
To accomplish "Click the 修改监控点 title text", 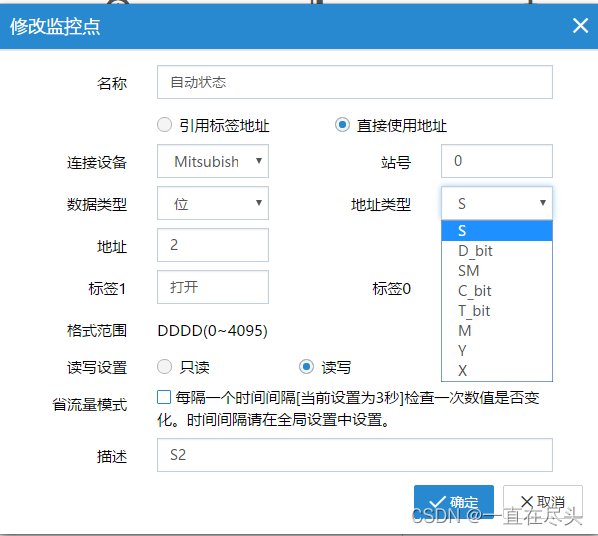I will pyautogui.click(x=55, y=26).
